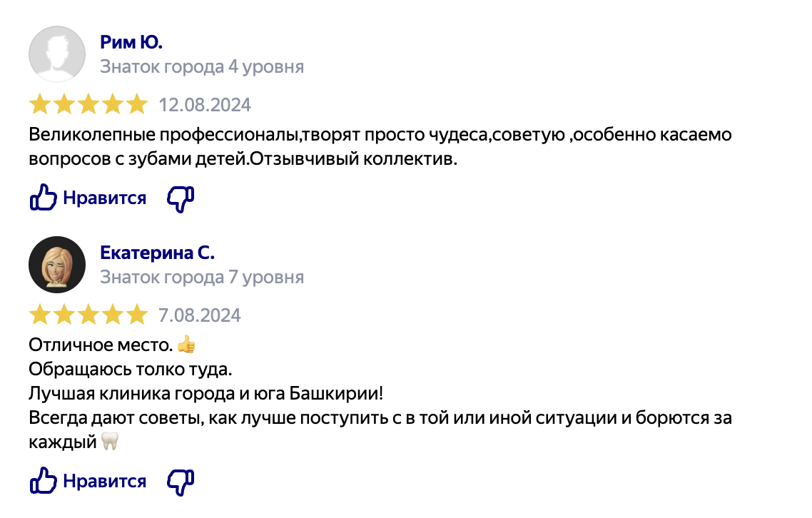Click the 'Знаток города 7 уровня' badge
The height and width of the screenshot is (518, 812).
click(x=202, y=277)
